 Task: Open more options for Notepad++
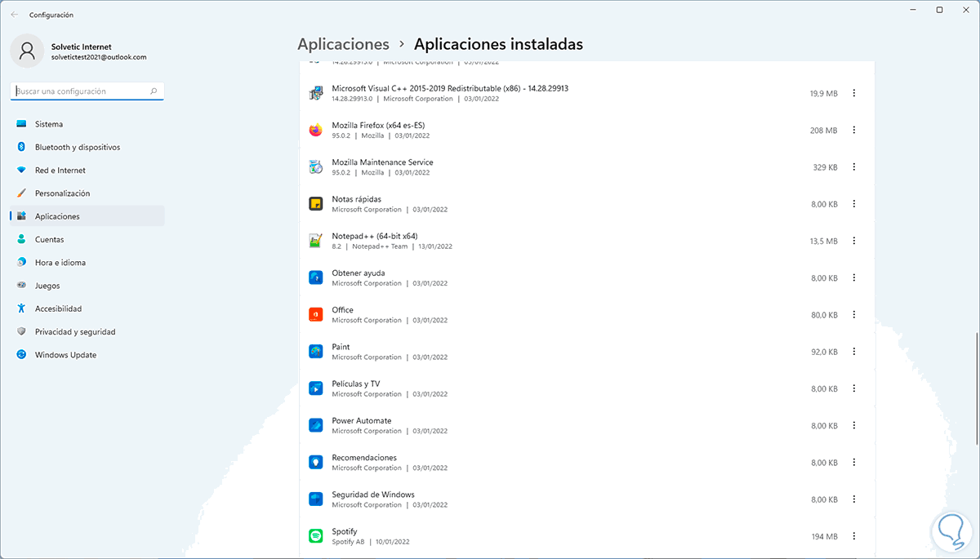click(x=854, y=241)
